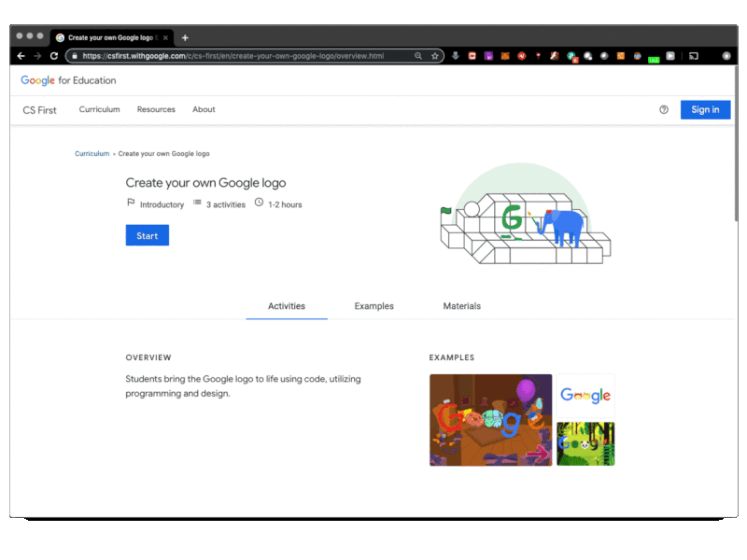The width and height of the screenshot is (747, 560).
Task: Open the About menu item
Action: (204, 109)
